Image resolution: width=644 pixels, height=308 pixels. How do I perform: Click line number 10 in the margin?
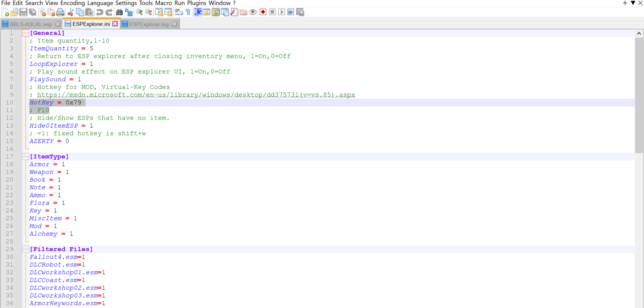pos(9,102)
